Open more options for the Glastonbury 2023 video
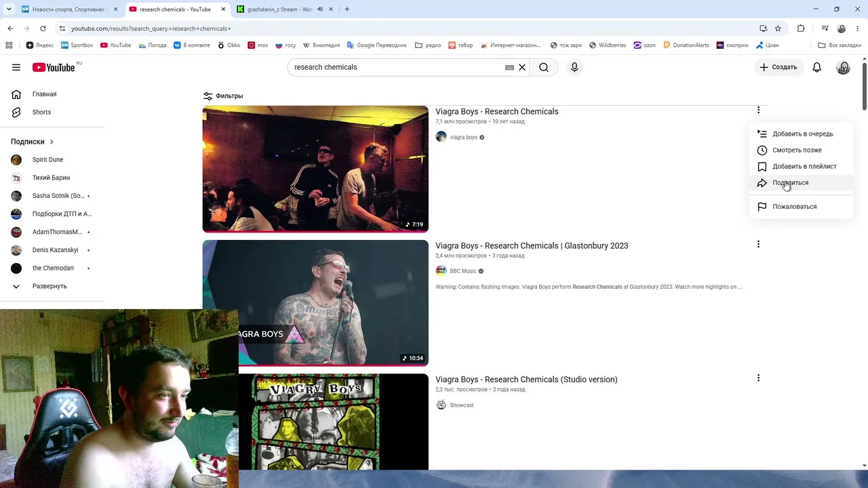Screen dimensions: 868x488 pos(758,244)
